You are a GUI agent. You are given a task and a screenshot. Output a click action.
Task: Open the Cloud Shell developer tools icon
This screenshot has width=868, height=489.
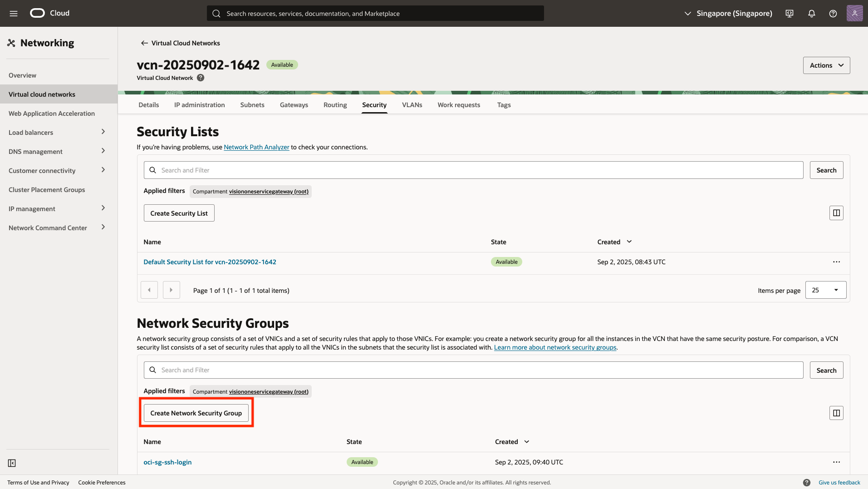coord(790,14)
